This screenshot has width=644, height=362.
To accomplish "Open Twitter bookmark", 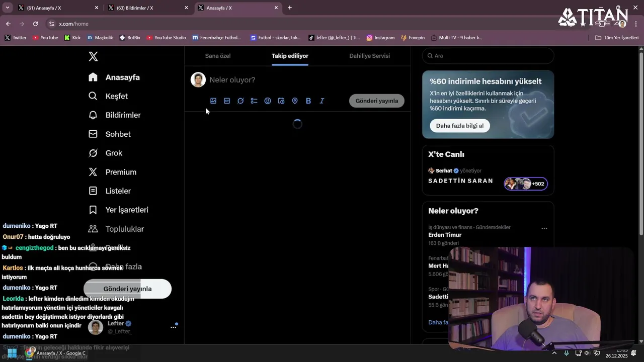I will [x=16, y=38].
